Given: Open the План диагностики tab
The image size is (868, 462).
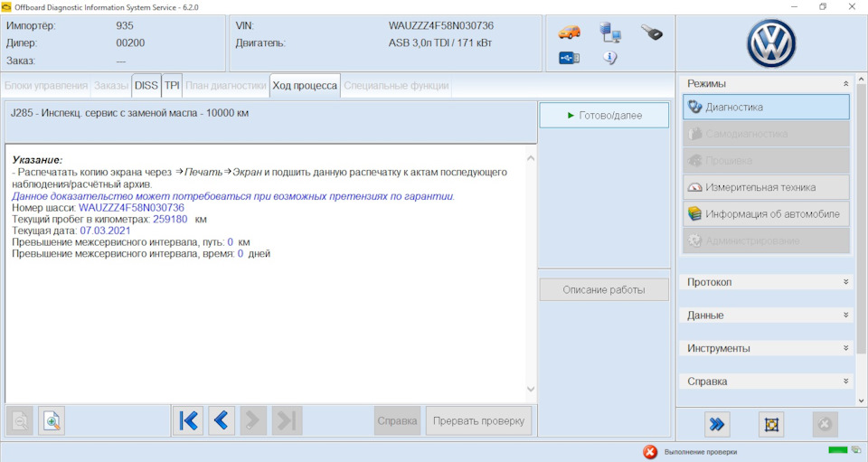Looking at the screenshot, I should point(226,86).
